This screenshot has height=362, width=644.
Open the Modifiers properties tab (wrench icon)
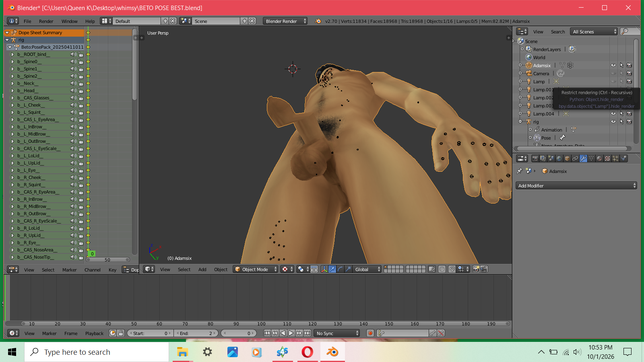pos(583,158)
